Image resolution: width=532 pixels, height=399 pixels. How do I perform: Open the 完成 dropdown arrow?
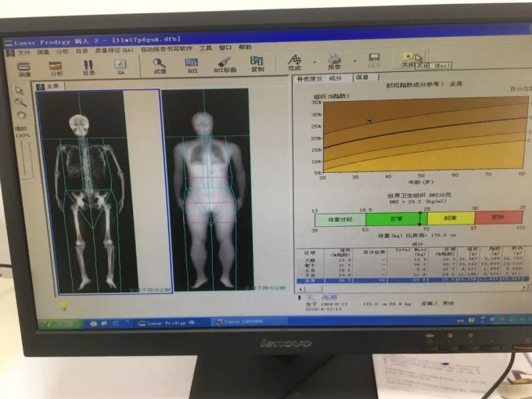[315, 63]
